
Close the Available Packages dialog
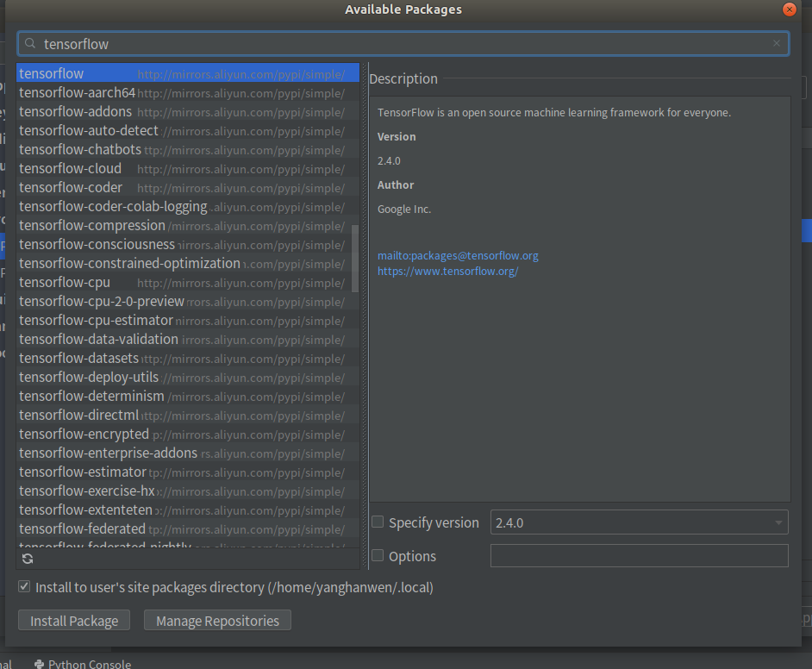click(790, 9)
